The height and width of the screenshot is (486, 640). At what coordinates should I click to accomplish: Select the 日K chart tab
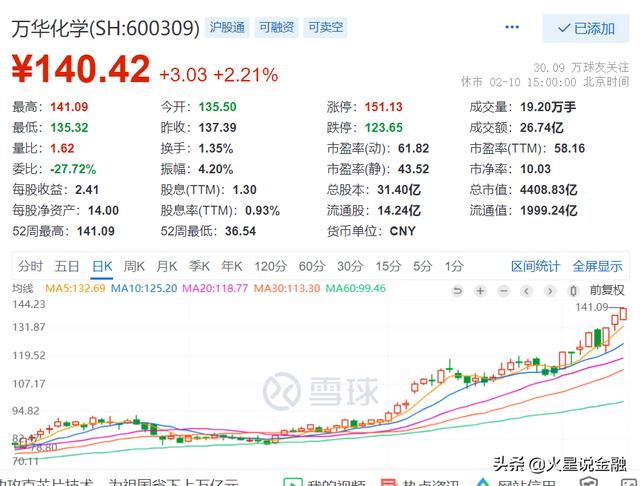[x=102, y=266]
